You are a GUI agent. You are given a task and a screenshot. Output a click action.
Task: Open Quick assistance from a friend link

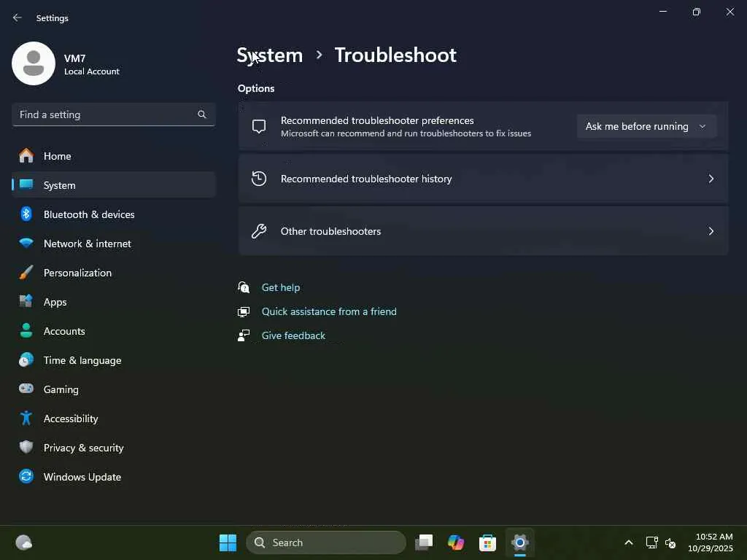(329, 311)
